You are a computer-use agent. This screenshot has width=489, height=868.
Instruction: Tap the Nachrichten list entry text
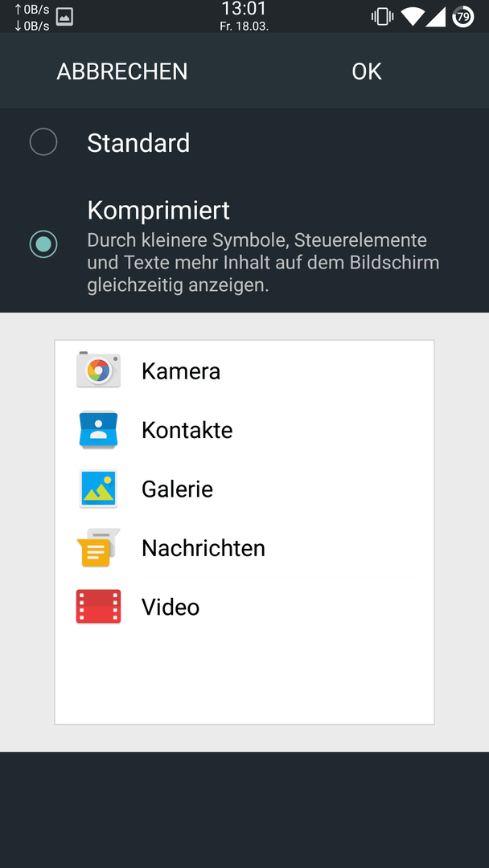[203, 548]
